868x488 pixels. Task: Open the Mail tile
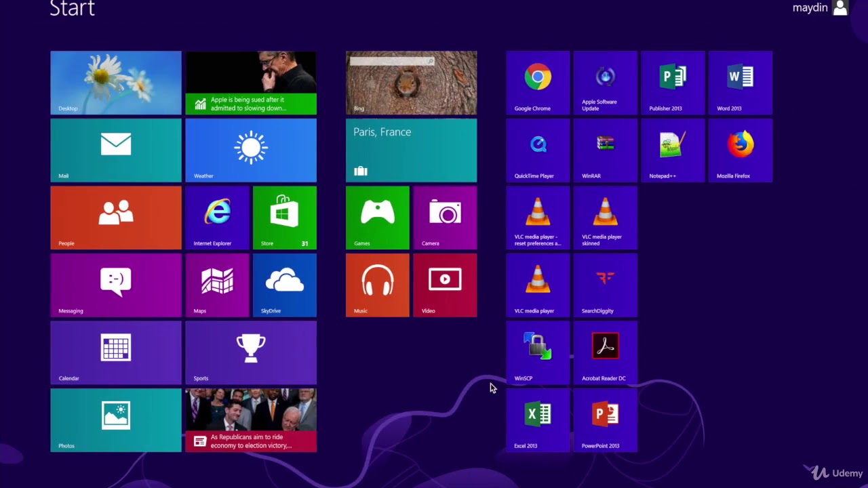pyautogui.click(x=116, y=150)
